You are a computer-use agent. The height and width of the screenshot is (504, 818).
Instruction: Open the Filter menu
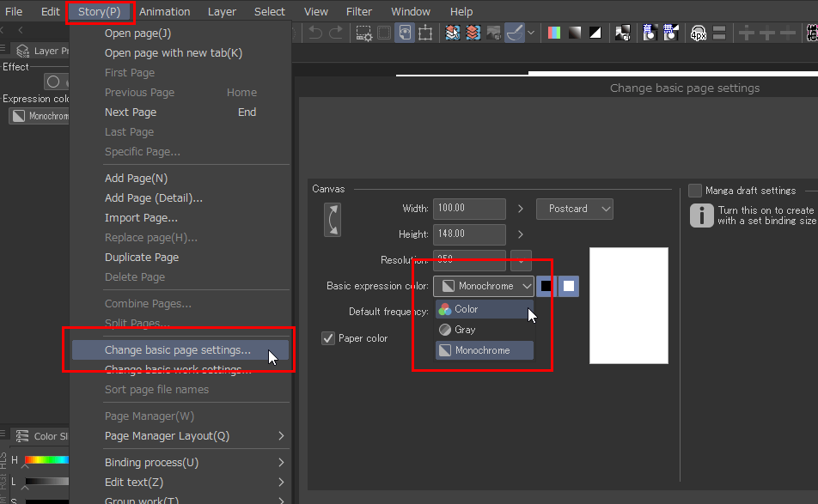(359, 11)
